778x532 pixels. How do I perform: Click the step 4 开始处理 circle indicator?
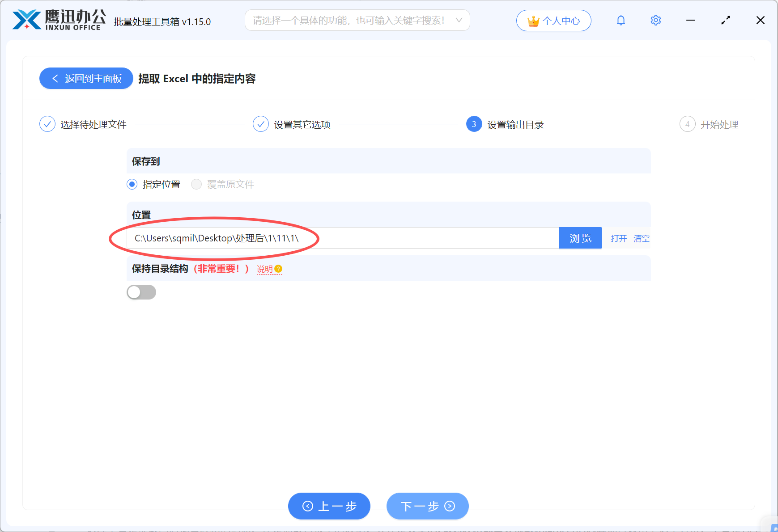coord(687,124)
